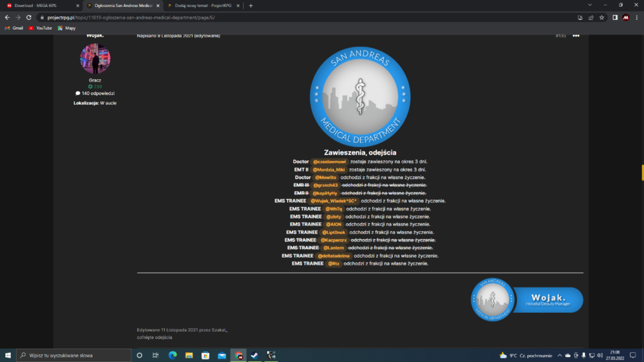Click the San Andreas Medical Department logo image
The height and width of the screenshot is (362, 644).
[360, 97]
